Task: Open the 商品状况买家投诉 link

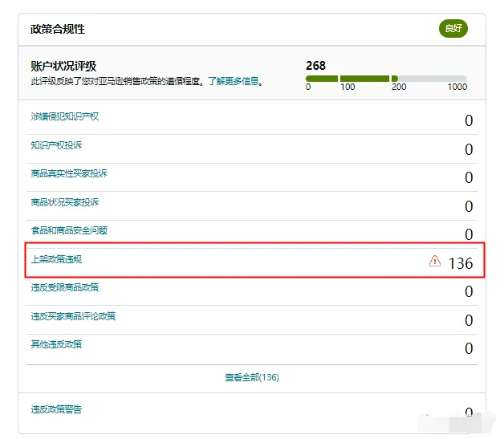Action: coord(65,202)
